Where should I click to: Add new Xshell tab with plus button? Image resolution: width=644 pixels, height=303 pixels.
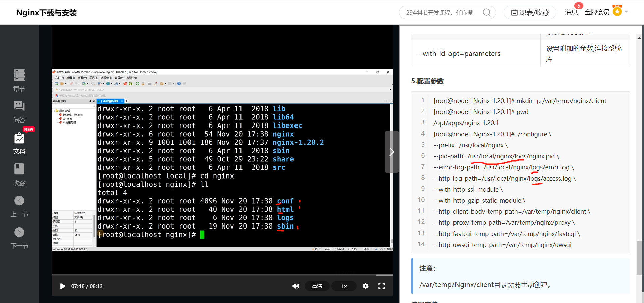coord(126,101)
